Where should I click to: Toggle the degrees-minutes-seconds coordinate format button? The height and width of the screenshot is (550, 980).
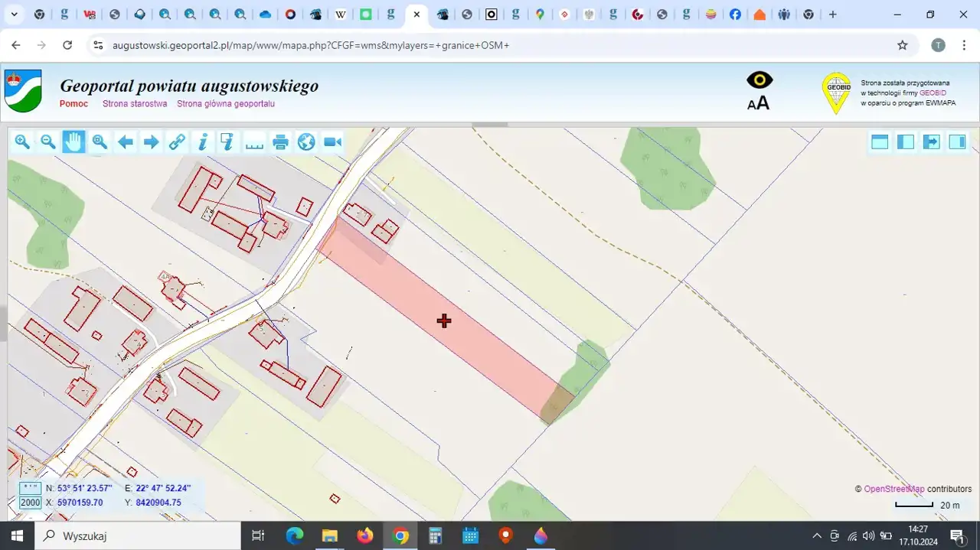pos(31,488)
